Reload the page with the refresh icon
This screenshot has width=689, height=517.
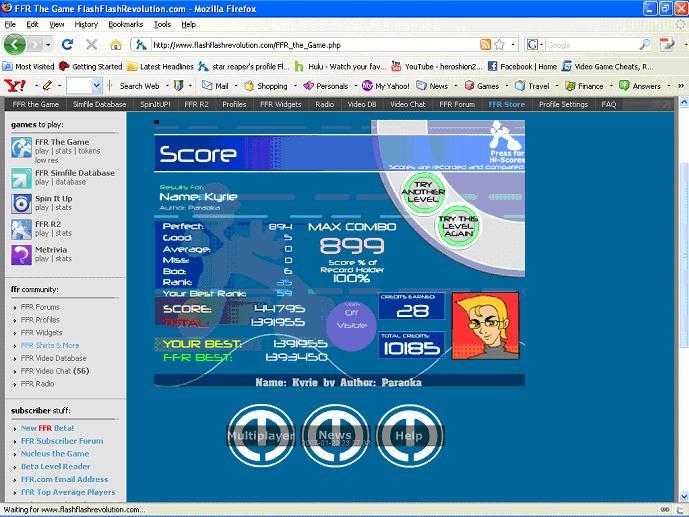(67, 44)
